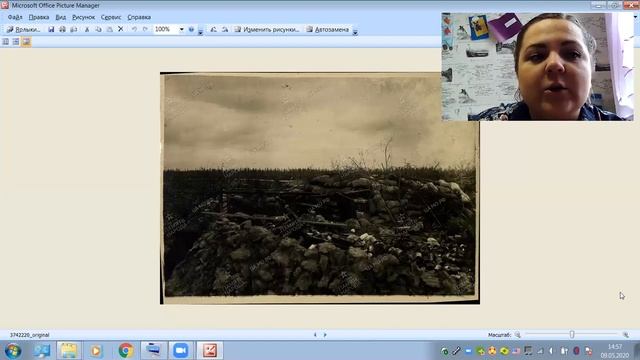Click the send by e-mail icon

[73, 29]
